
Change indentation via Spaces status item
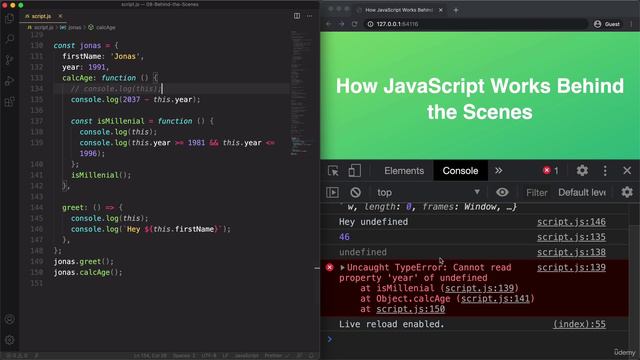click(x=184, y=356)
